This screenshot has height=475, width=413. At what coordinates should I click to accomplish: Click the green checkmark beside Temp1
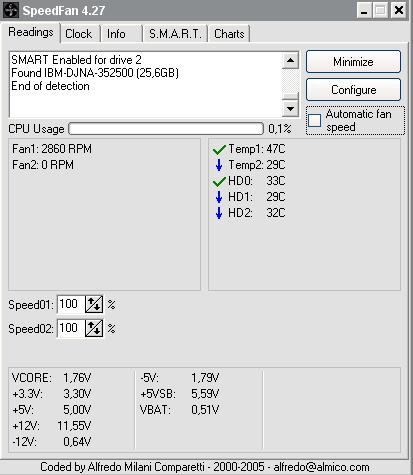pos(219,149)
